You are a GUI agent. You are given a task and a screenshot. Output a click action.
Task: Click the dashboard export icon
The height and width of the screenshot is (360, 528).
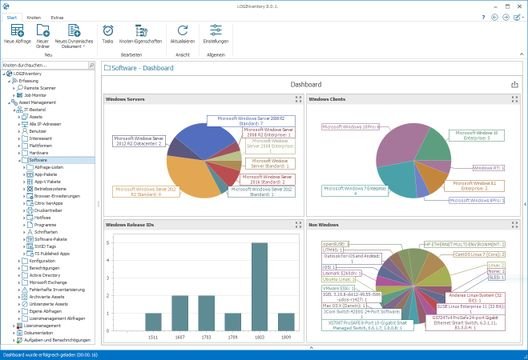point(514,85)
